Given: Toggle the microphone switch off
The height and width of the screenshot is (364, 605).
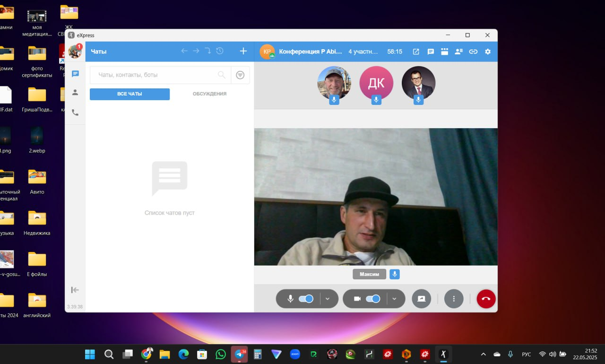Looking at the screenshot, I should tap(306, 299).
